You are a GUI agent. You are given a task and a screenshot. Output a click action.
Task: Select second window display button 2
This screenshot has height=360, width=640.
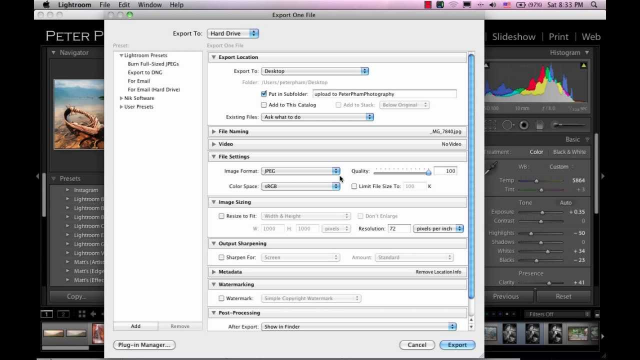pos(63,314)
